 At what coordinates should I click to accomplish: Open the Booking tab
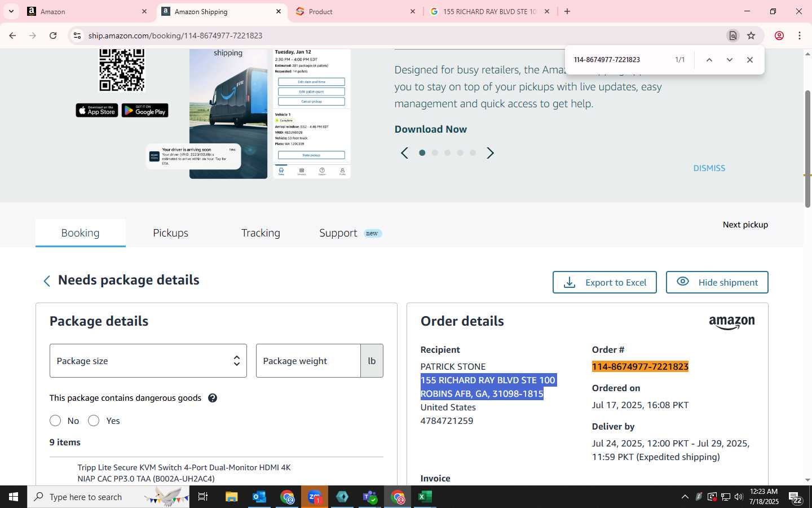pyautogui.click(x=81, y=233)
